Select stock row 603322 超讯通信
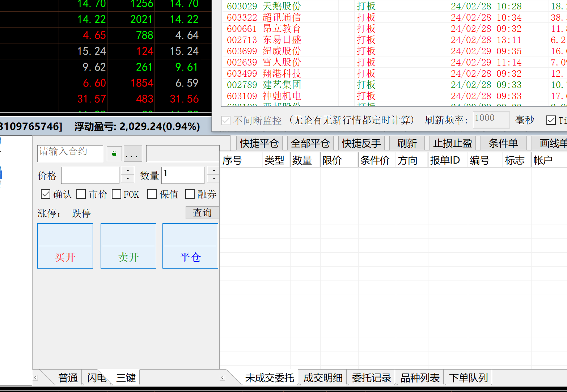This screenshot has width=567, height=392. [394, 17]
